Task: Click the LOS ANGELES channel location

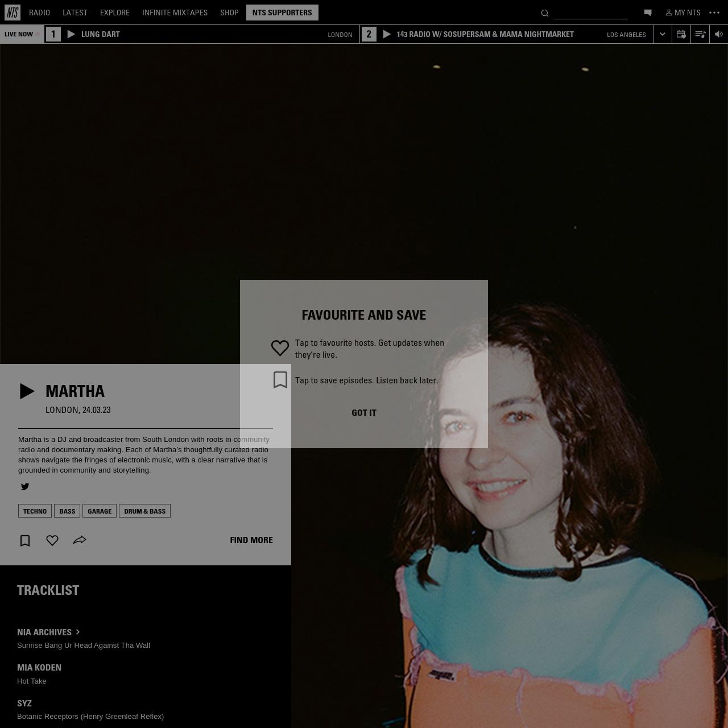Action: 626,35
